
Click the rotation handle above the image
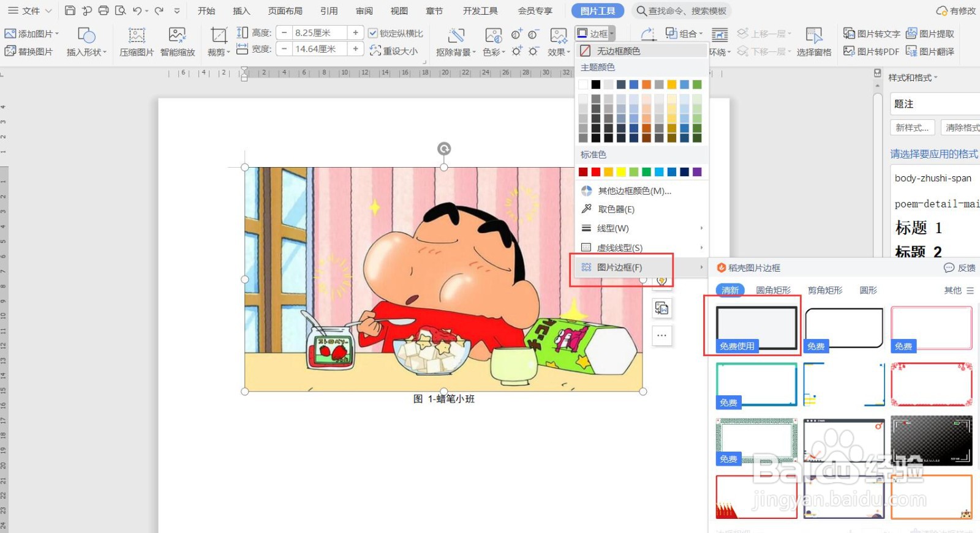pos(444,149)
